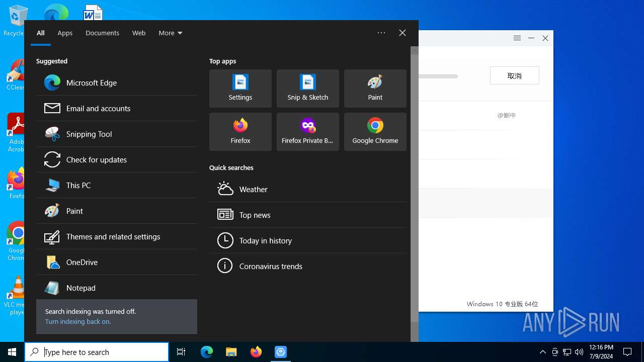
Task: Launch Firefox tile in Top apps
Action: 240,132
